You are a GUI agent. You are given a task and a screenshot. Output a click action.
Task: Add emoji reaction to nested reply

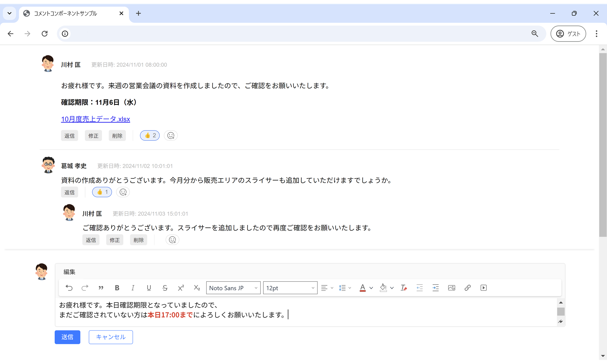pos(172,240)
